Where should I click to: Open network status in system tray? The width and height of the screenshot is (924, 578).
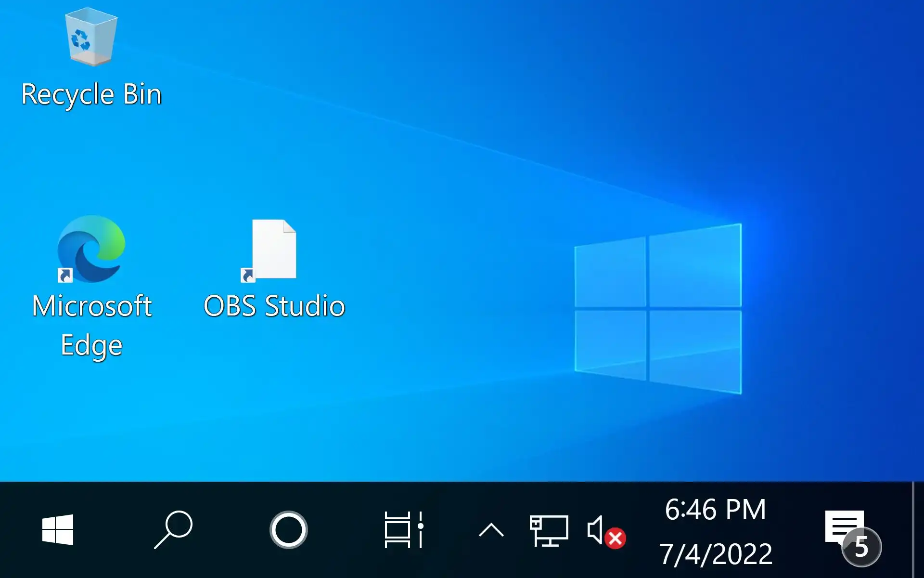549,530
